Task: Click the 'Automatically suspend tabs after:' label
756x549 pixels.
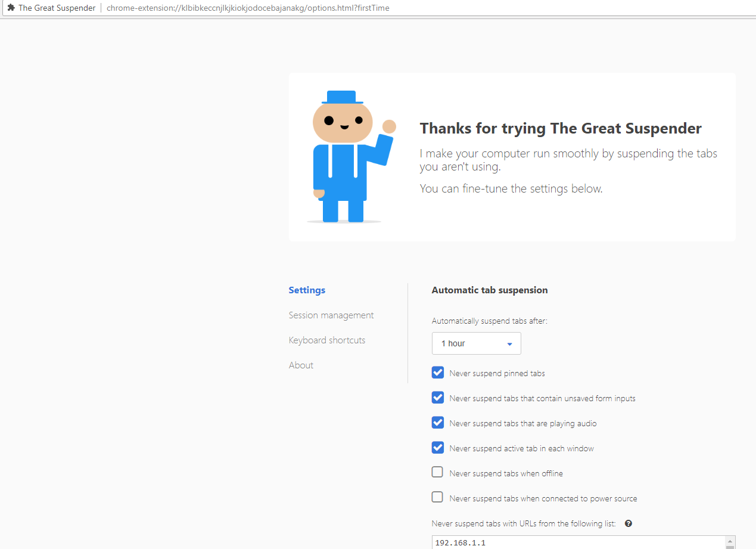Action: tap(489, 321)
